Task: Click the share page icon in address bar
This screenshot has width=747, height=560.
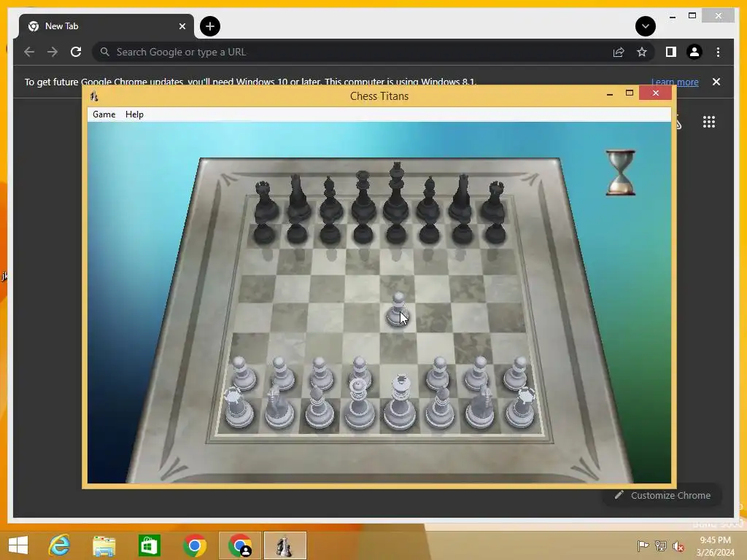Action: coord(619,52)
